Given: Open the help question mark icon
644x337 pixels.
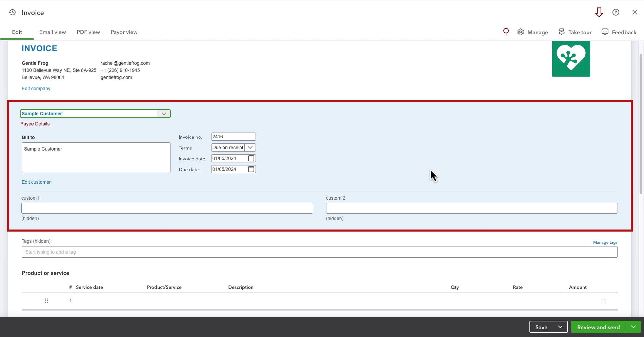Looking at the screenshot, I should [x=616, y=13].
